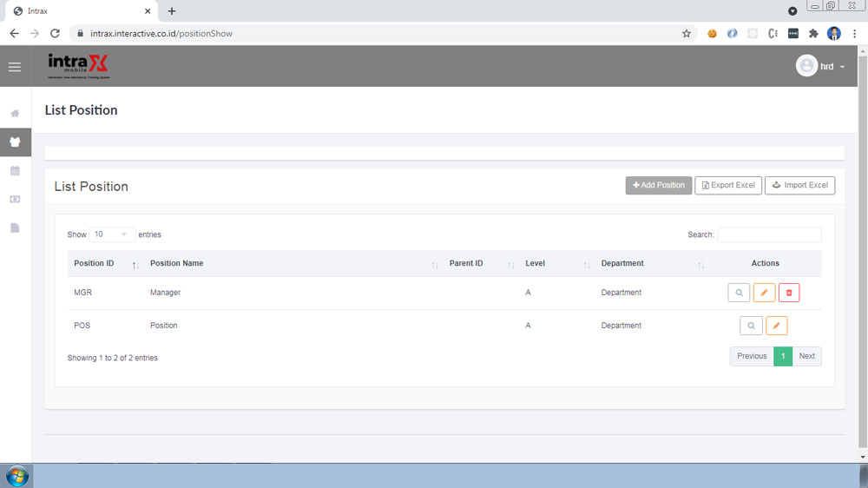The width and height of the screenshot is (868, 488).
Task: Go to pagination page 1
Action: click(x=783, y=356)
